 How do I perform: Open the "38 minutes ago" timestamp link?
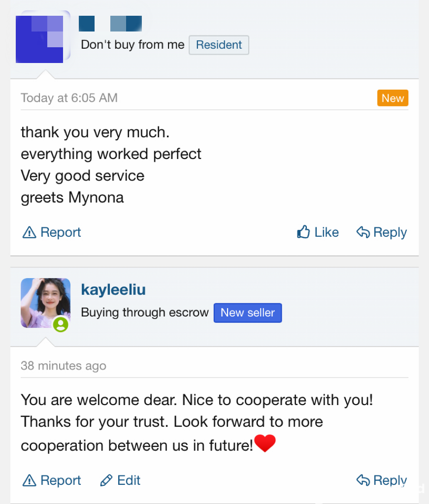(x=64, y=366)
